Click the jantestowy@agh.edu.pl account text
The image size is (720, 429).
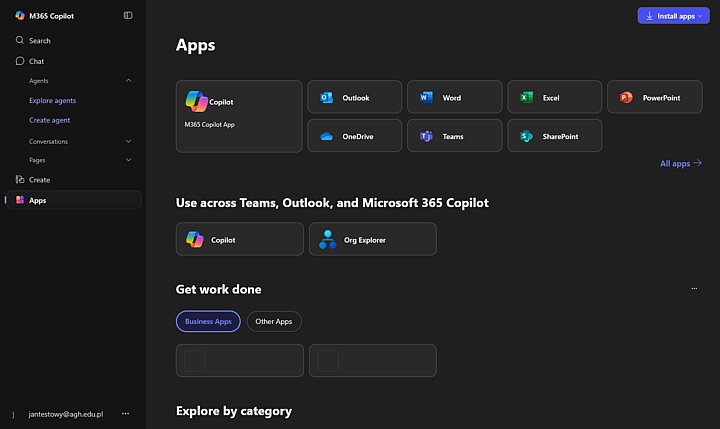pyautogui.click(x=66, y=414)
